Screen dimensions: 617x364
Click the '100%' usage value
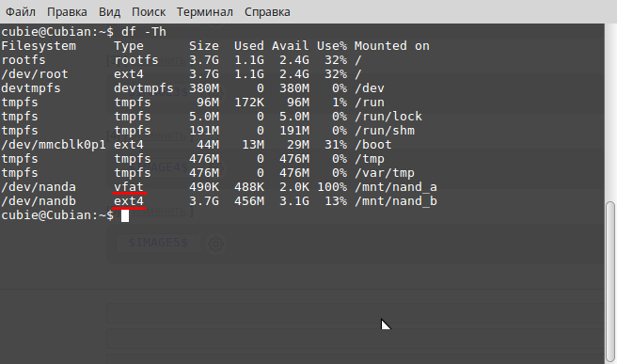332,187
